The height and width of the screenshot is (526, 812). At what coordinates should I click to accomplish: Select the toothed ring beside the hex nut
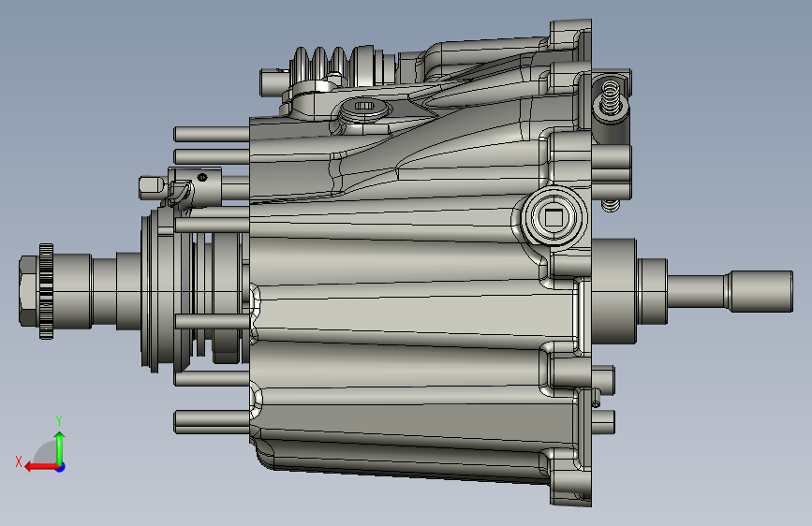(46, 291)
